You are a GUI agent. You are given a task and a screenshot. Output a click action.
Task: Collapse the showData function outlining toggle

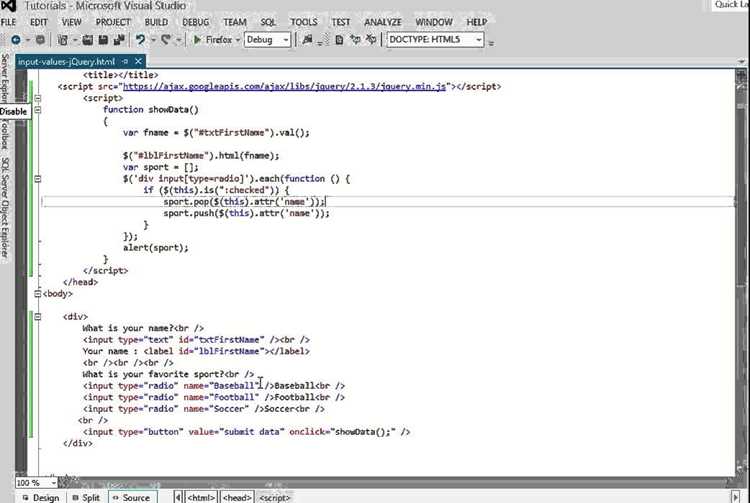pyautogui.click(x=37, y=109)
